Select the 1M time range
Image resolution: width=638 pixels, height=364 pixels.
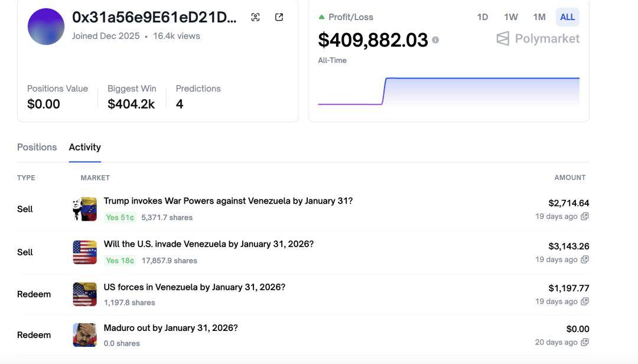pyautogui.click(x=539, y=17)
